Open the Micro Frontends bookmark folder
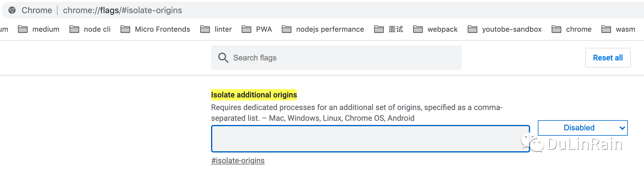644x171 pixels. click(x=155, y=29)
